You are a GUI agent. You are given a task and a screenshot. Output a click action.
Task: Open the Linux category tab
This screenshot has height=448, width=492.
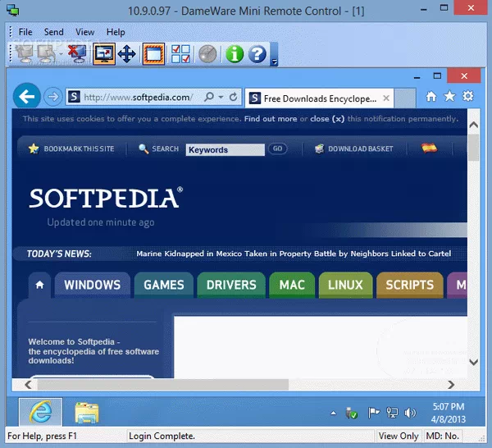pos(345,285)
